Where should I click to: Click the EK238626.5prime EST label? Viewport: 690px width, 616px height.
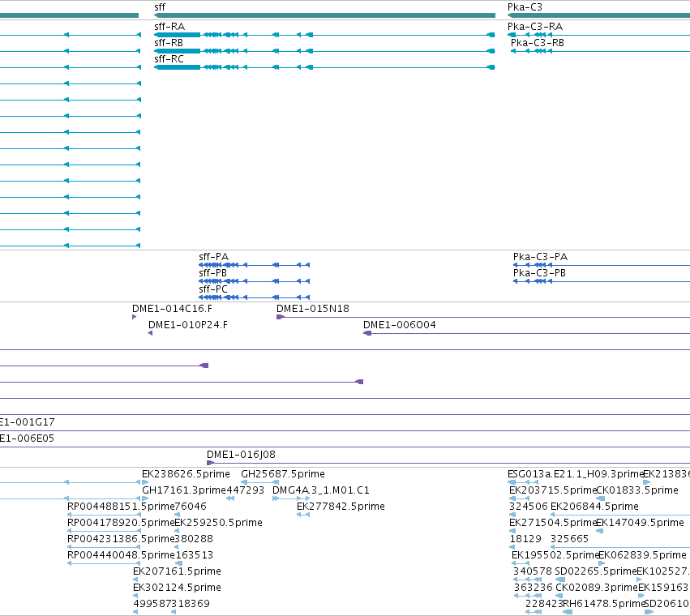pyautogui.click(x=186, y=474)
